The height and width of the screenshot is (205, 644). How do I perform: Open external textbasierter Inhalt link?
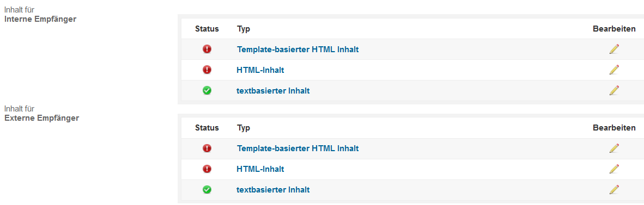pos(273,189)
